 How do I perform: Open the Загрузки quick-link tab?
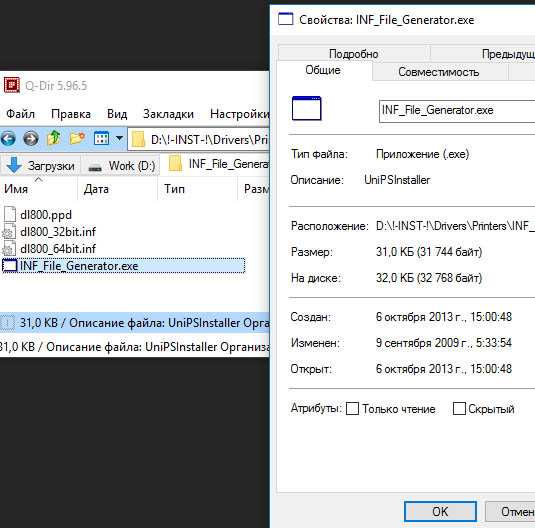[40, 166]
